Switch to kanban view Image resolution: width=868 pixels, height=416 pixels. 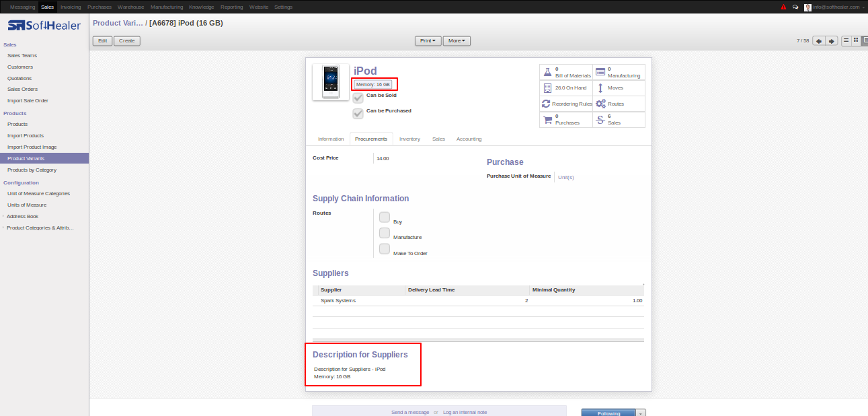856,40
